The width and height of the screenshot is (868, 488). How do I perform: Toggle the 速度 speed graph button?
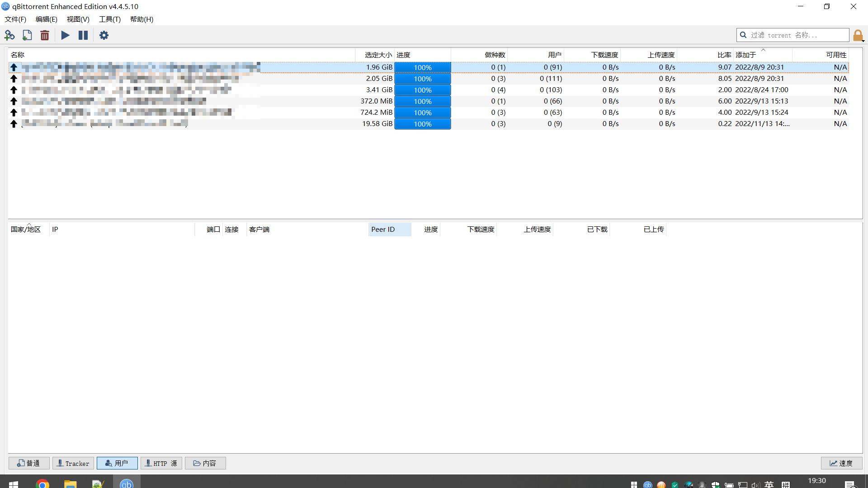(x=841, y=463)
